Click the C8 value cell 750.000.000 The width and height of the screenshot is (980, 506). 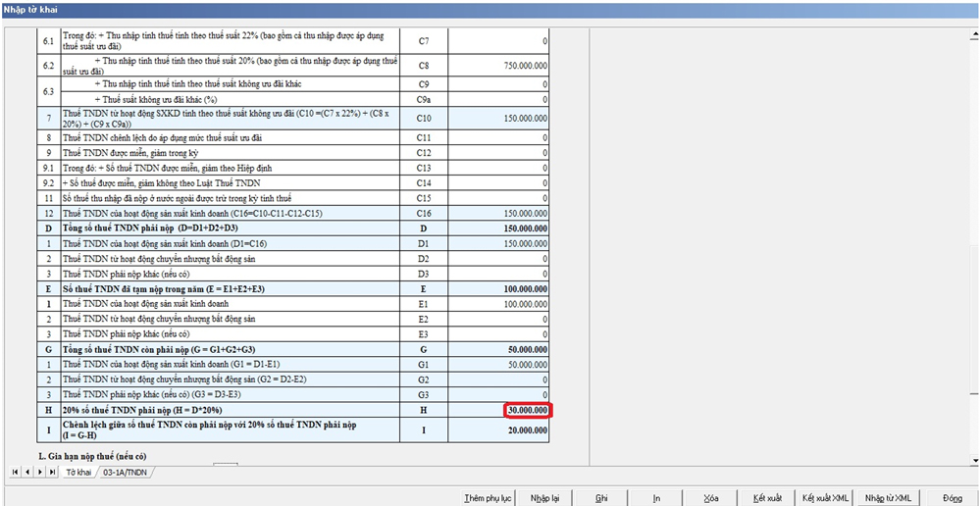click(x=499, y=66)
